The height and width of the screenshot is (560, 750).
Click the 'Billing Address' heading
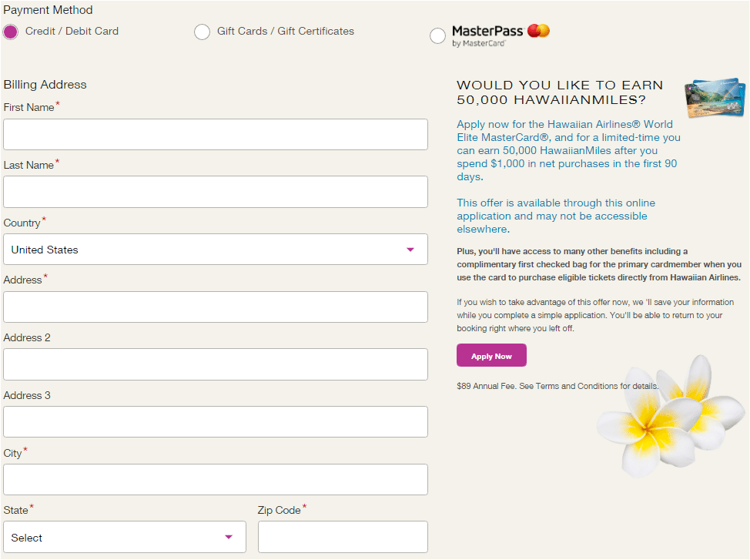45,85
